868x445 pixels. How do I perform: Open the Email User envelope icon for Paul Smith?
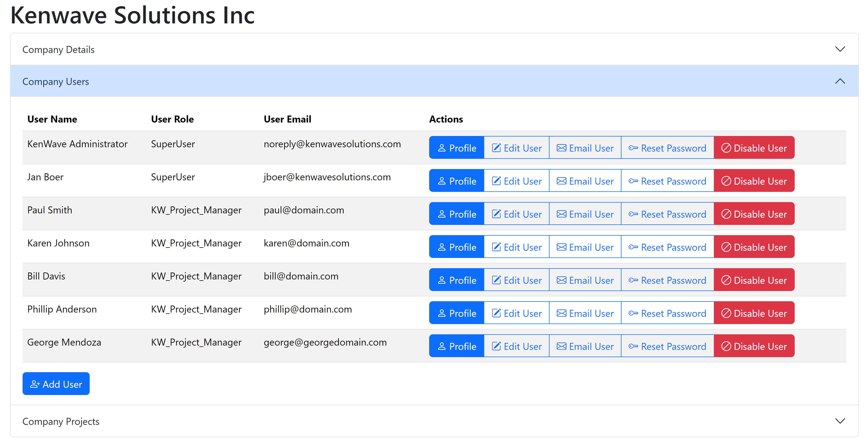click(x=561, y=214)
